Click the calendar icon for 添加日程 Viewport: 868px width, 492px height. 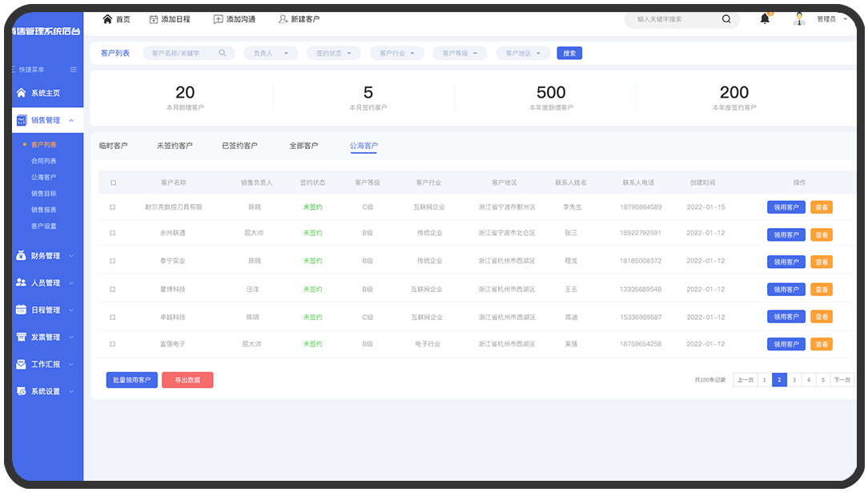tap(154, 19)
